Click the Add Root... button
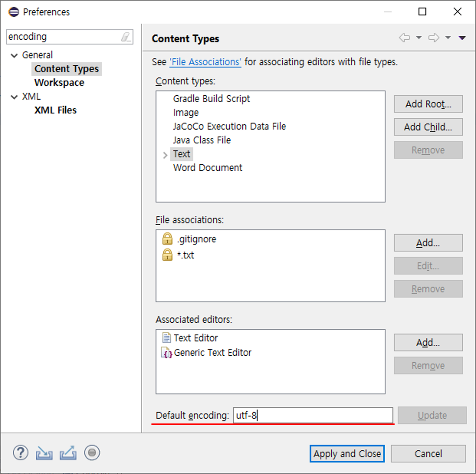The image size is (476, 474). (x=428, y=104)
